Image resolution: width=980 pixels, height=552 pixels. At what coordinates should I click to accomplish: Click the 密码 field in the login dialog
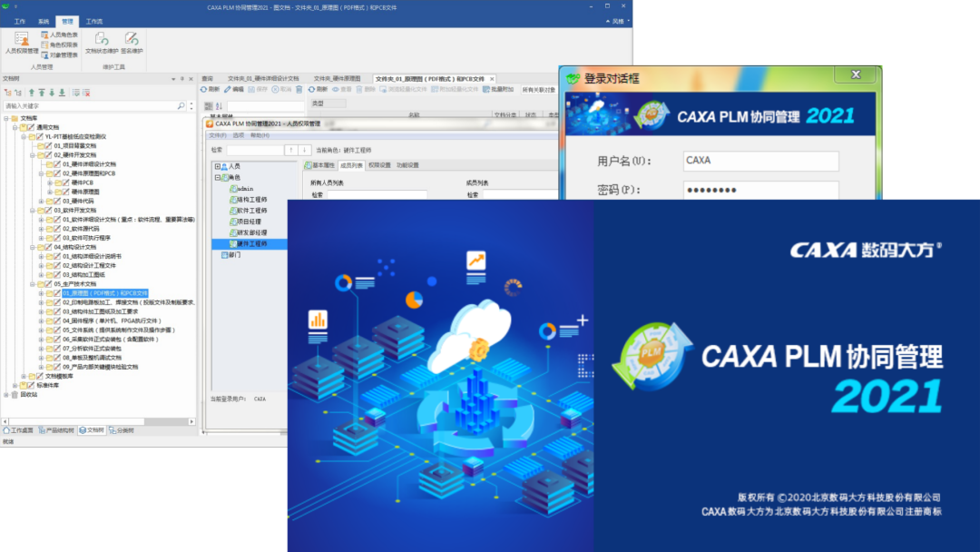(x=760, y=190)
